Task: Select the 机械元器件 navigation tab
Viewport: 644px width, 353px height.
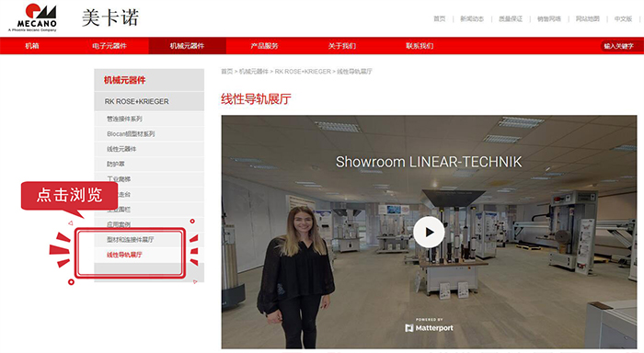Action: [187, 46]
